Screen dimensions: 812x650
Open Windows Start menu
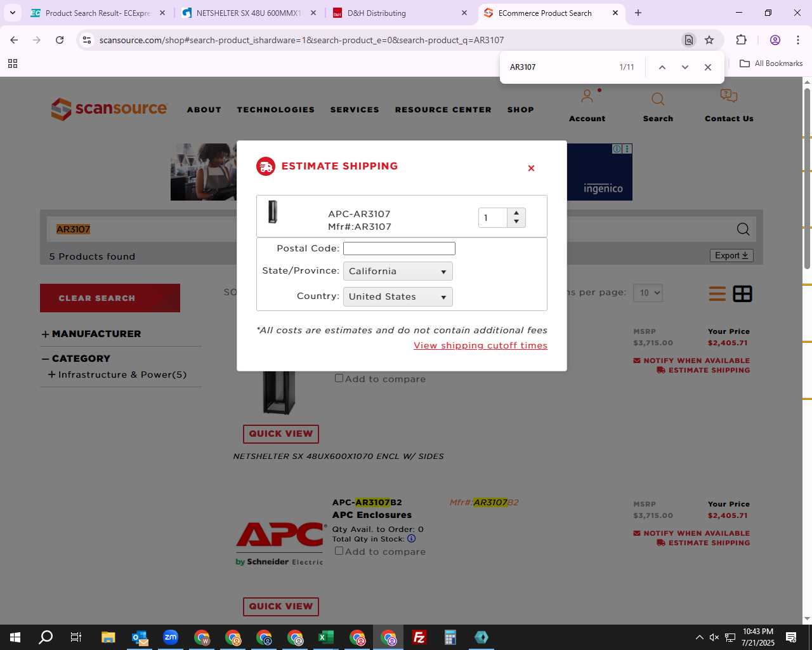pyautogui.click(x=15, y=637)
